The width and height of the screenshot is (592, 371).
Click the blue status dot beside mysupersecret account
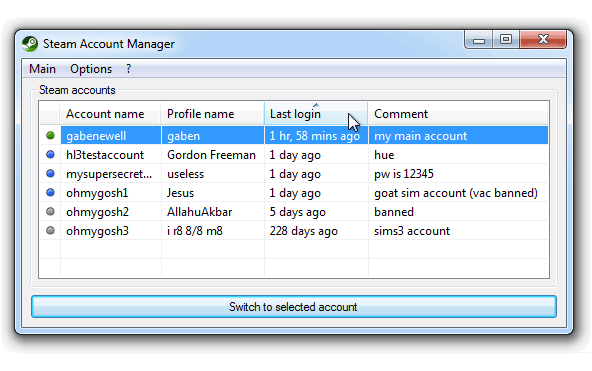coord(50,173)
